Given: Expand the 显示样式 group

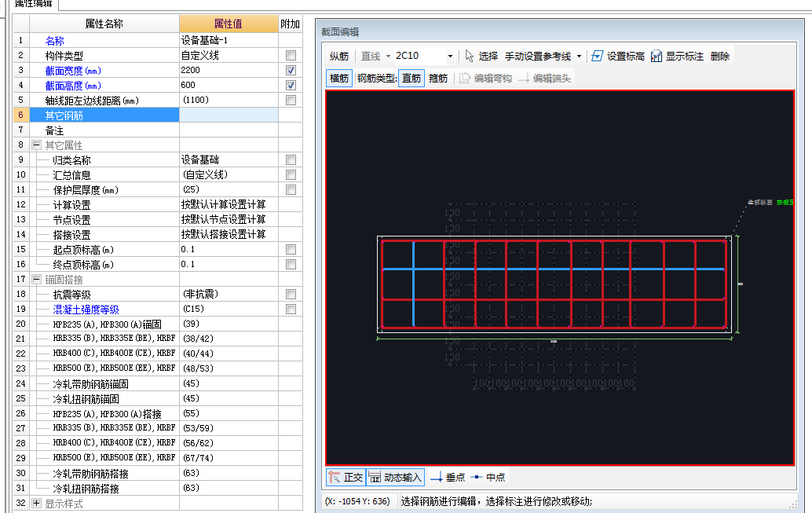Looking at the screenshot, I should coord(36,503).
